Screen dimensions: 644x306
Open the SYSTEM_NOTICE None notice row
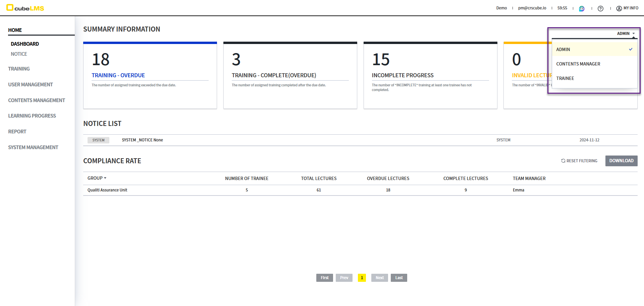pos(142,140)
